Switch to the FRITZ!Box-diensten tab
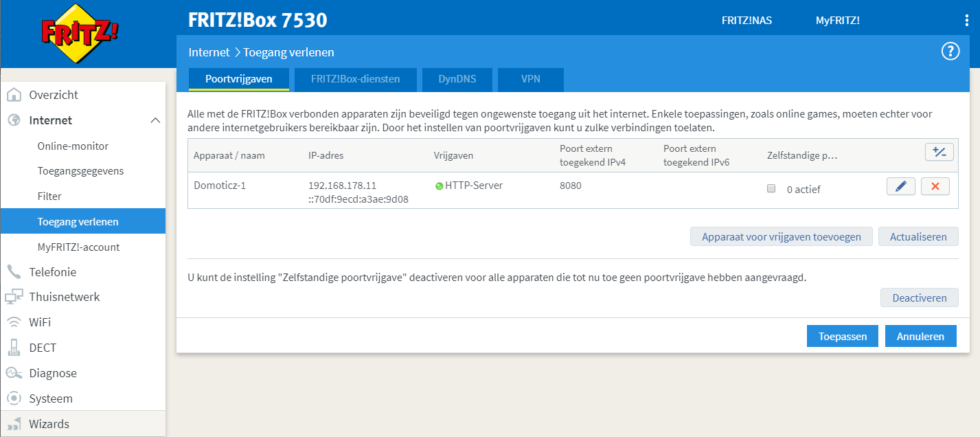Image resolution: width=980 pixels, height=437 pixels. [x=355, y=79]
